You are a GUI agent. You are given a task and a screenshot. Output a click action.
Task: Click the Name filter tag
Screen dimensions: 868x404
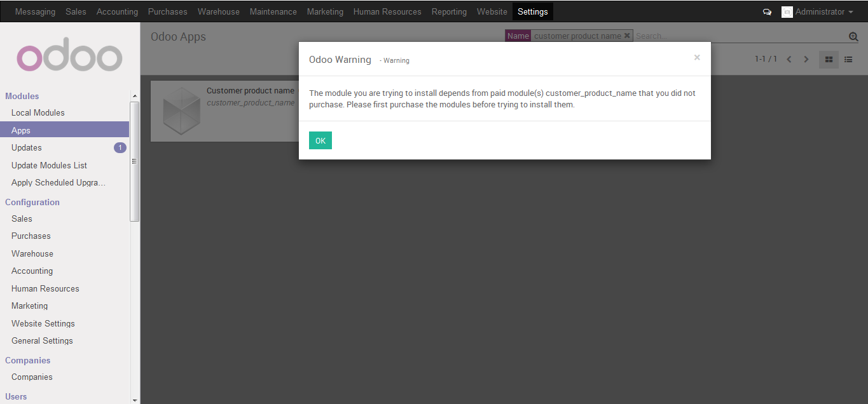pos(518,36)
